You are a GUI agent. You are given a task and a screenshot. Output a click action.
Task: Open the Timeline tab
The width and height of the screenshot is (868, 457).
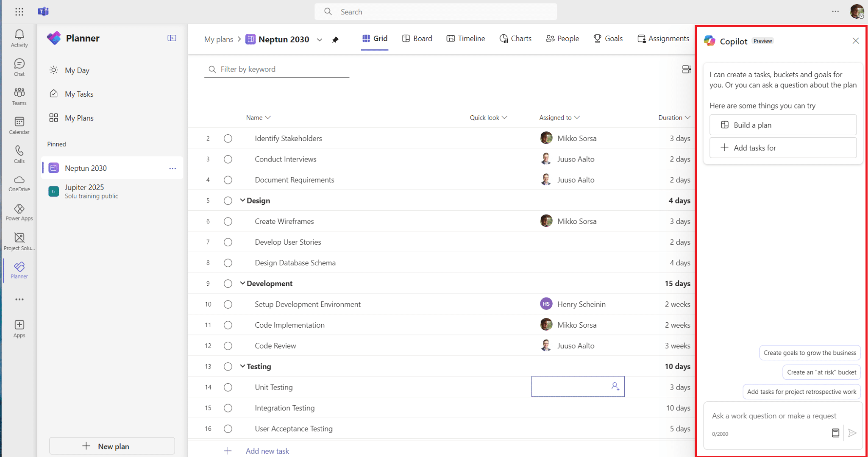click(x=465, y=38)
